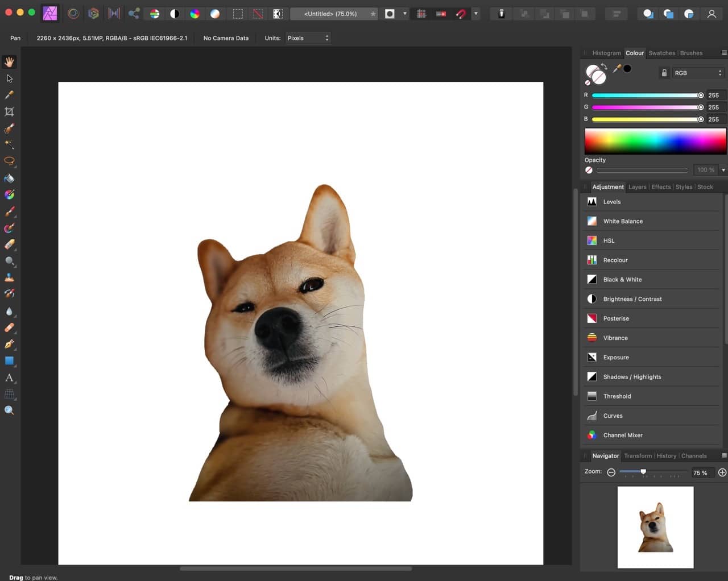Viewport: 728px width, 581px height.
Task: Switch to the Liquify Persona
Action: click(x=73, y=14)
